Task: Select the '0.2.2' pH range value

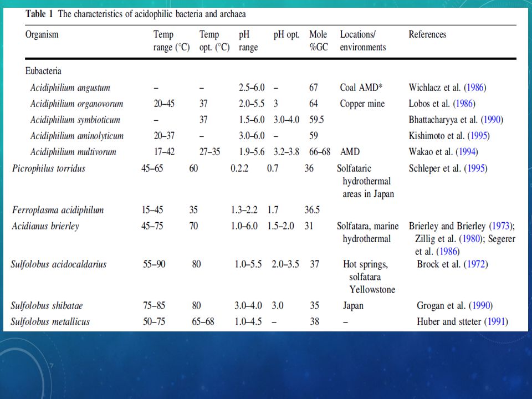Action: click(239, 168)
